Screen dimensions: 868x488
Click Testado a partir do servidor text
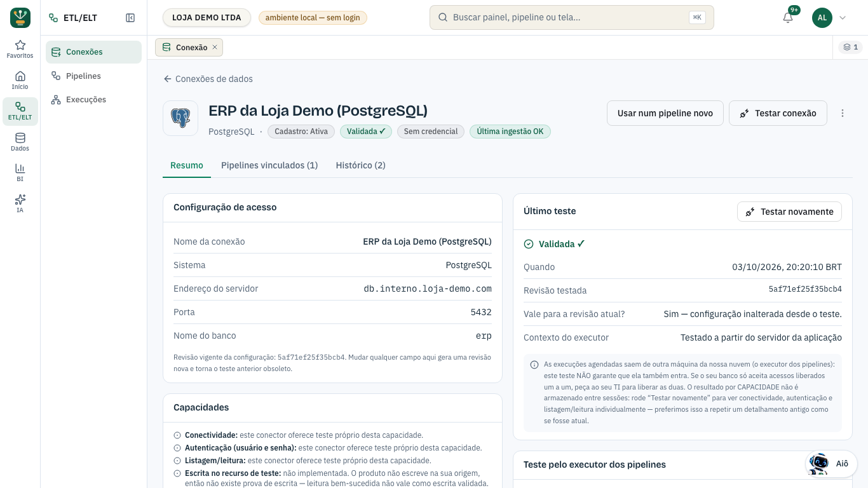(761, 337)
